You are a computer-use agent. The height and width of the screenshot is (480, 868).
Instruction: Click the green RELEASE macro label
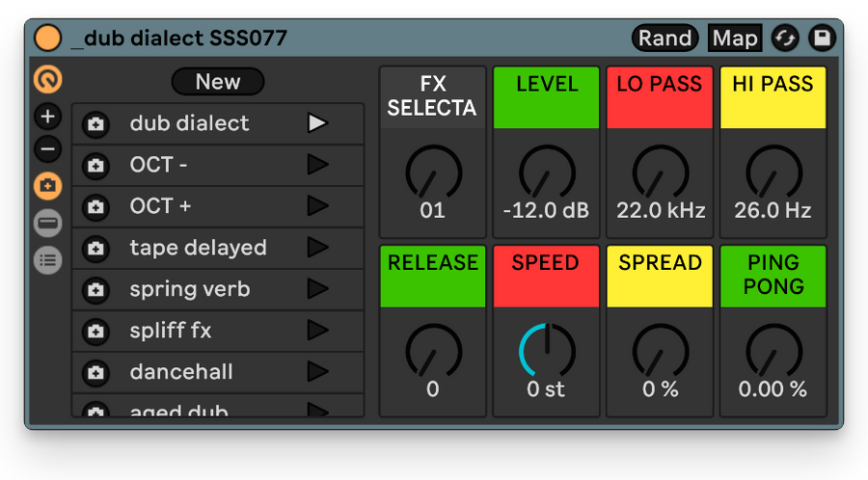[x=433, y=277]
